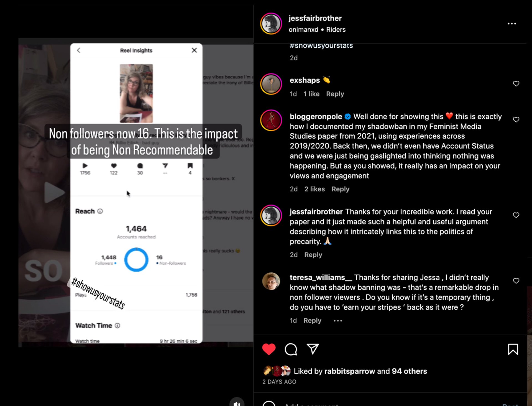The width and height of the screenshot is (532, 406).
Task: Open teresa_williams__ profile picture
Action: 271,281
